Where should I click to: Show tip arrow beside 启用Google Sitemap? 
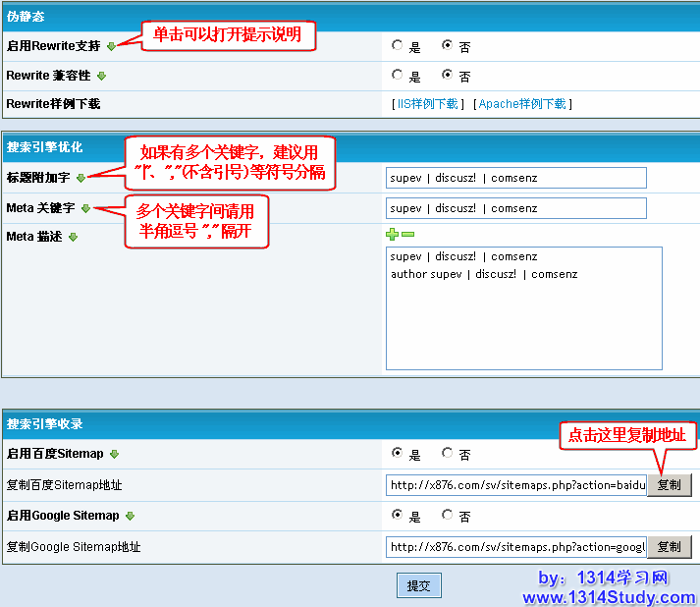click(130, 516)
